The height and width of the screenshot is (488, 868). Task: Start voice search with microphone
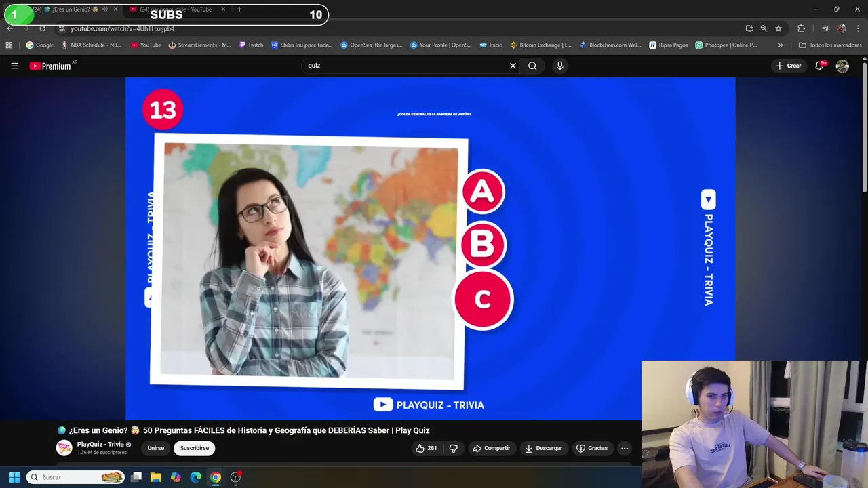coord(559,66)
